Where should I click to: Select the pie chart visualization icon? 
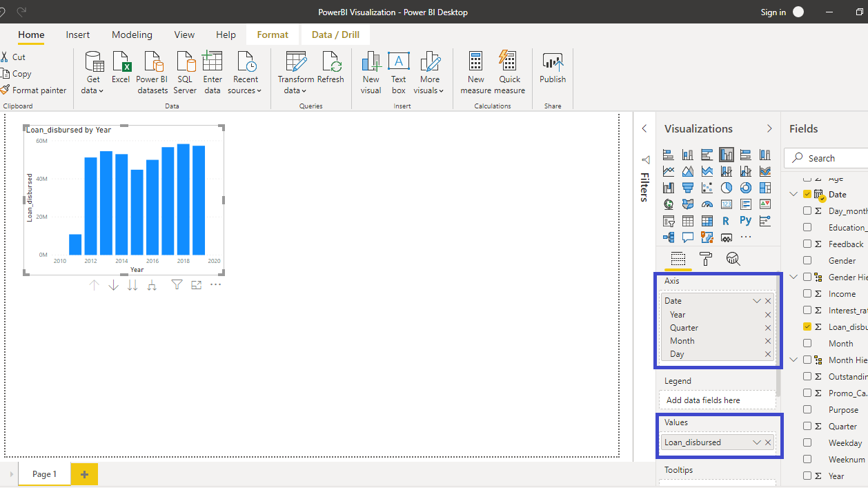pyautogui.click(x=727, y=188)
